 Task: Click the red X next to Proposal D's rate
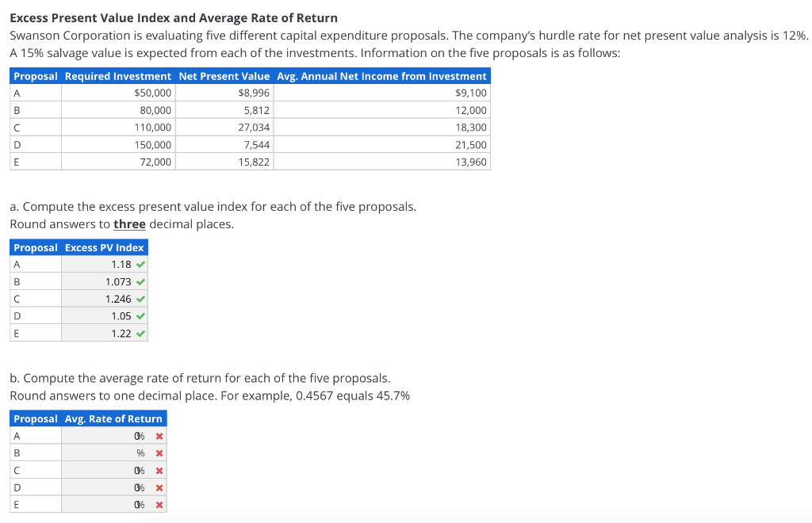pos(157,487)
